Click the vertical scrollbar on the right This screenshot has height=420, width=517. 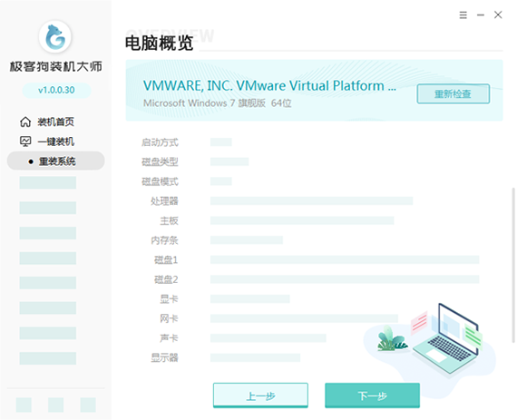pos(513,266)
